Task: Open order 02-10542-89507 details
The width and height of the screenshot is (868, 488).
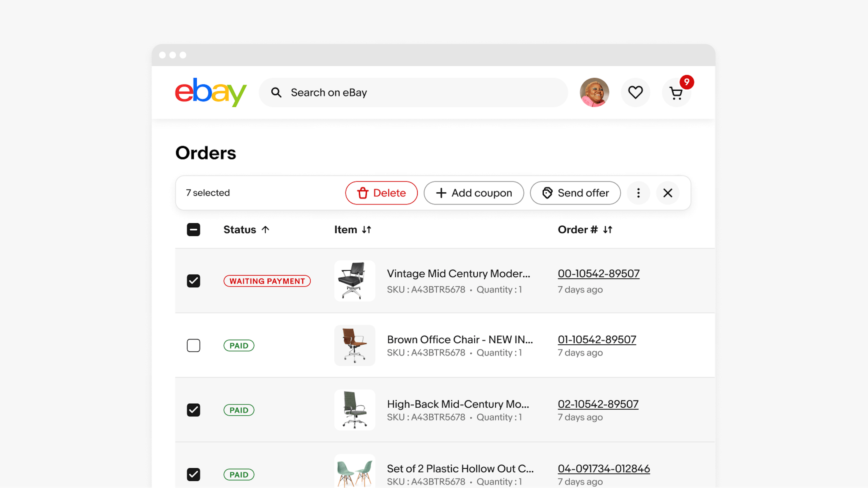Action: 597,404
